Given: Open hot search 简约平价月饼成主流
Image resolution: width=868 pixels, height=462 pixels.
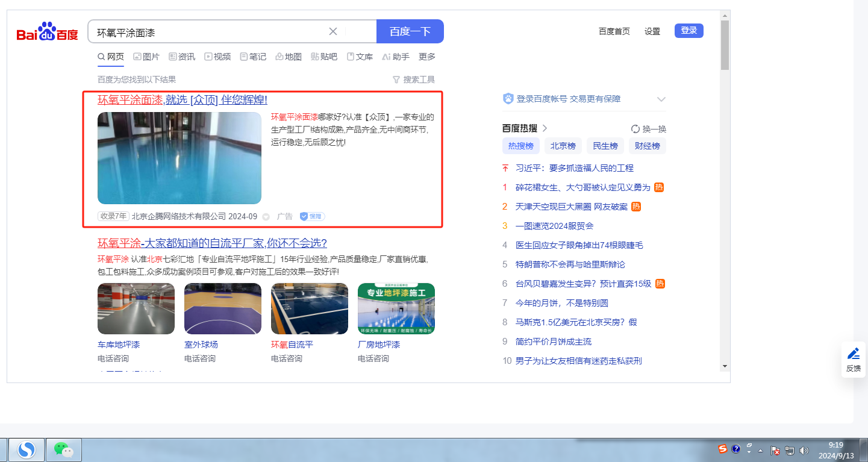Looking at the screenshot, I should (554, 342).
